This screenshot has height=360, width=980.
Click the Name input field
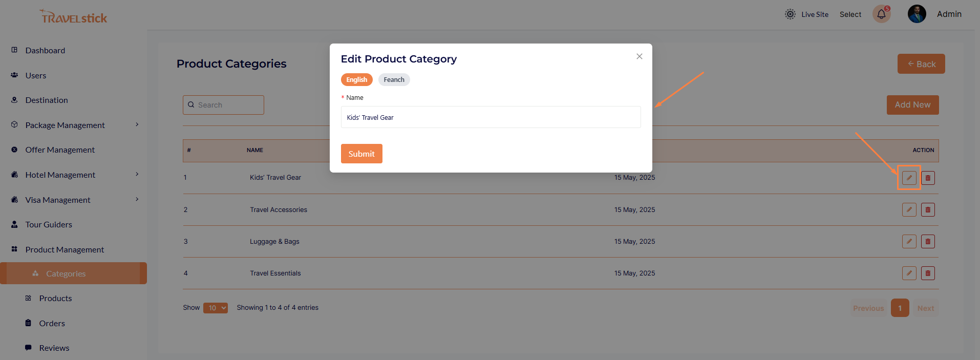[x=491, y=117]
